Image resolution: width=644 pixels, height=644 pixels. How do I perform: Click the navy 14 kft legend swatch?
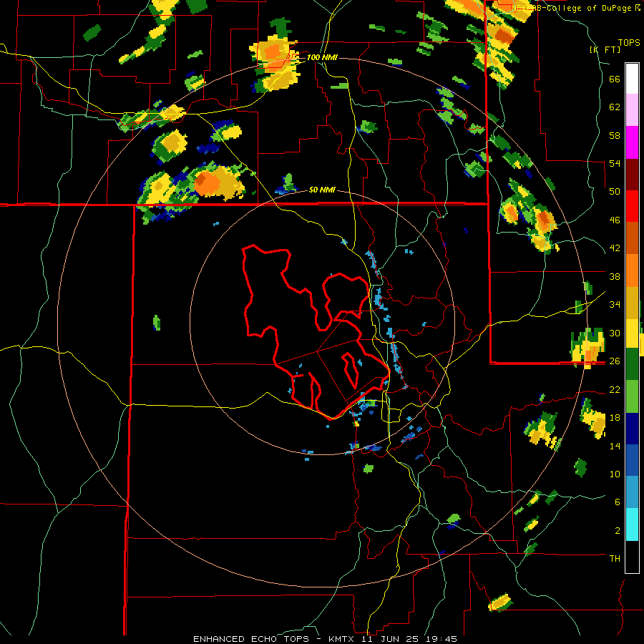click(x=632, y=429)
